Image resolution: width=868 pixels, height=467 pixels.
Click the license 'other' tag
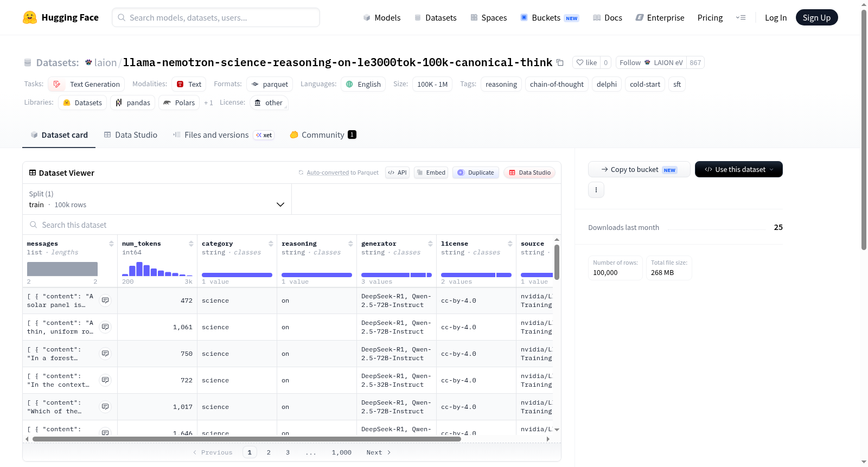coord(269,103)
